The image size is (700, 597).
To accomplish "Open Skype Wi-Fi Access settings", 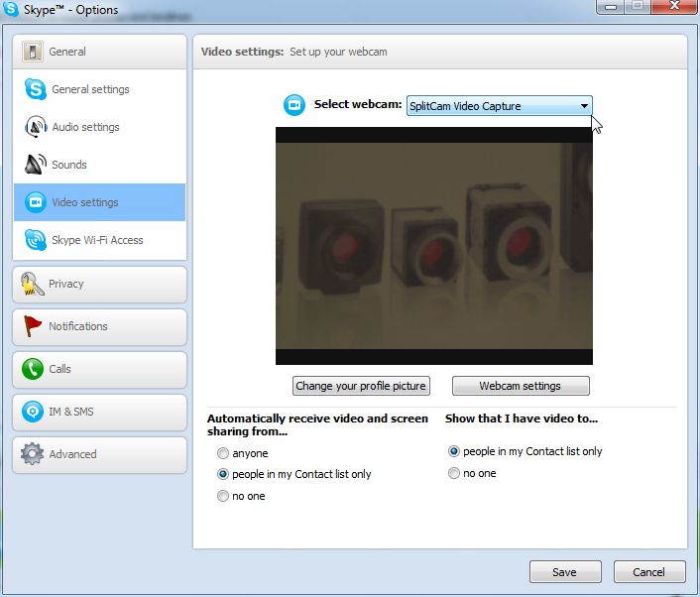I will point(99,240).
